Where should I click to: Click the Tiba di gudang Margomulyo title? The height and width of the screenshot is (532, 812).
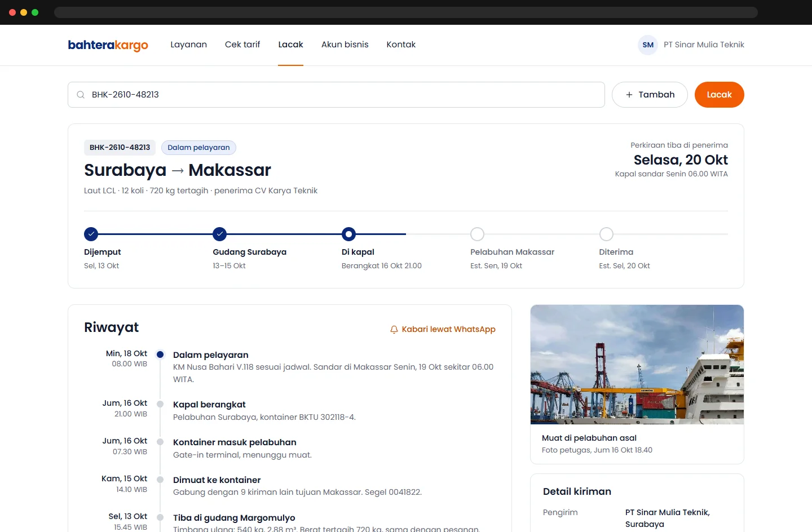point(234,518)
